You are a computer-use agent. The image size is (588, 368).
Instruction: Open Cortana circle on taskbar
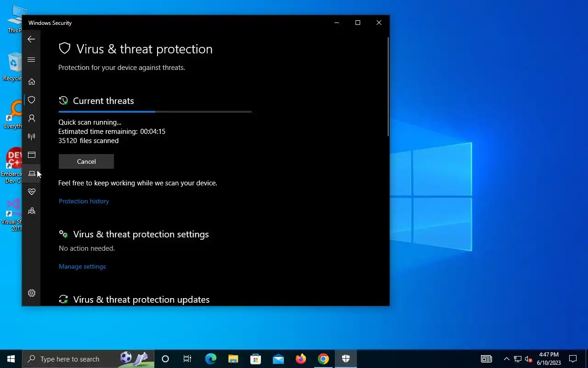[x=165, y=359]
